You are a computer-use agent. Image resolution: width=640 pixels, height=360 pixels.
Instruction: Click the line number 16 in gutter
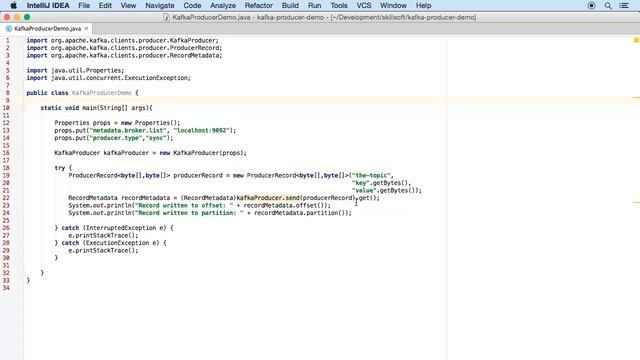point(6,153)
